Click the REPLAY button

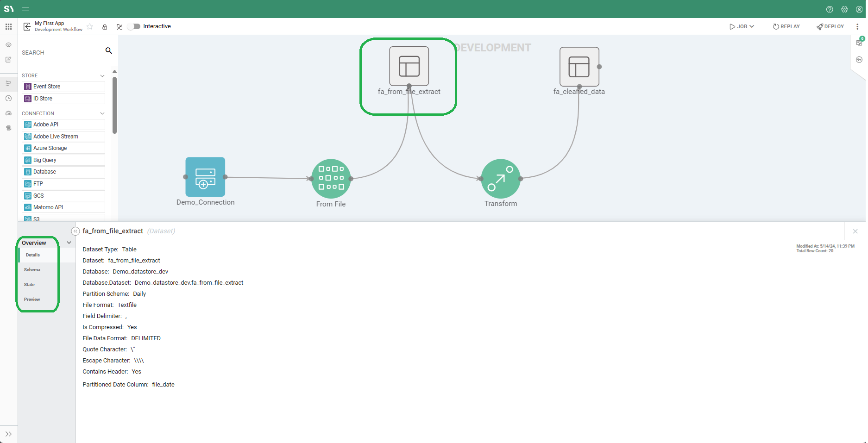(786, 26)
